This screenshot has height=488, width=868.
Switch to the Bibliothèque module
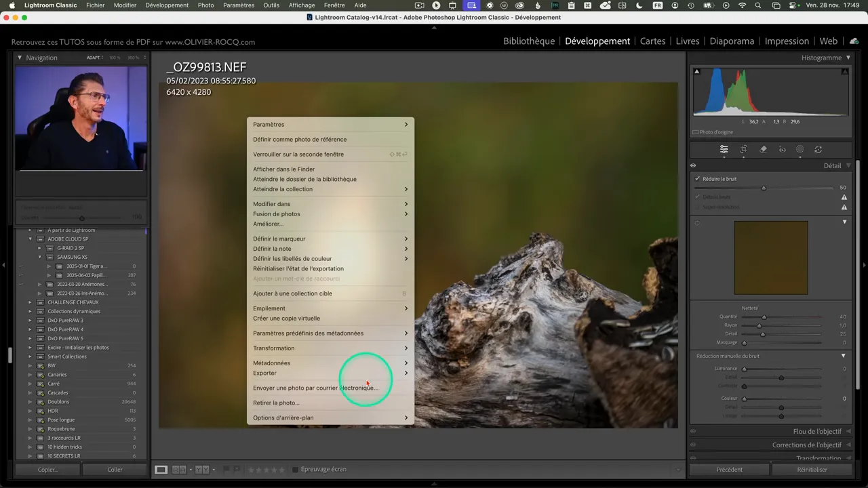click(x=528, y=41)
